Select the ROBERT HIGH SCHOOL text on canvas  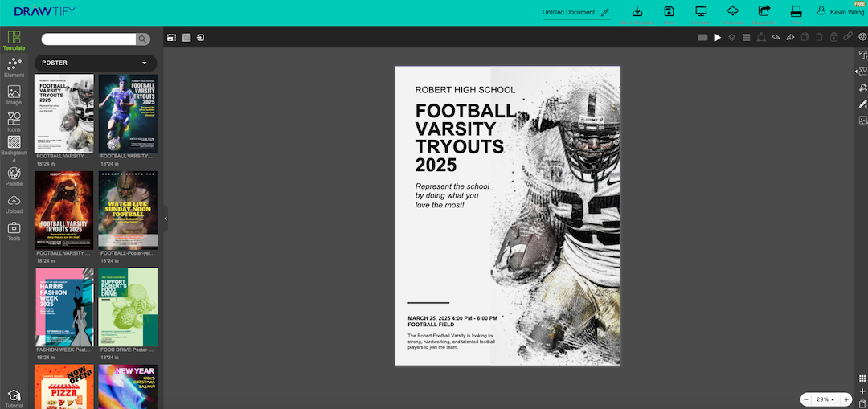tap(465, 90)
